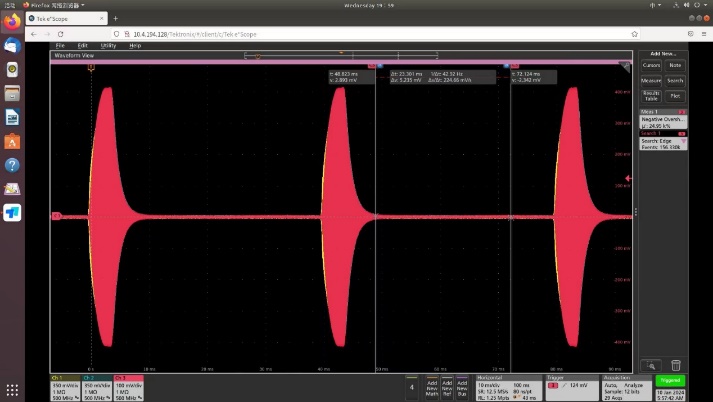This screenshot has width=713, height=402.
Task: Open LibreOffice Writer in the dock
Action: click(12, 117)
